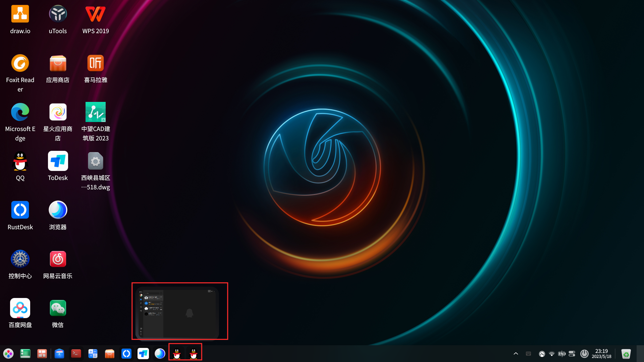Open WPS 2019
The height and width of the screenshot is (362, 644).
pyautogui.click(x=95, y=14)
